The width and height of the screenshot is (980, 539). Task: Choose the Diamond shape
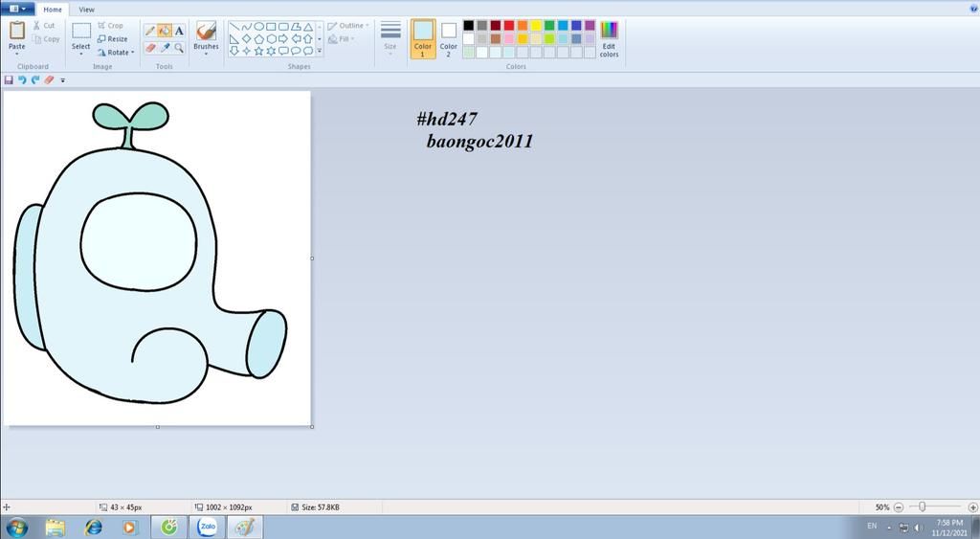[x=246, y=38]
